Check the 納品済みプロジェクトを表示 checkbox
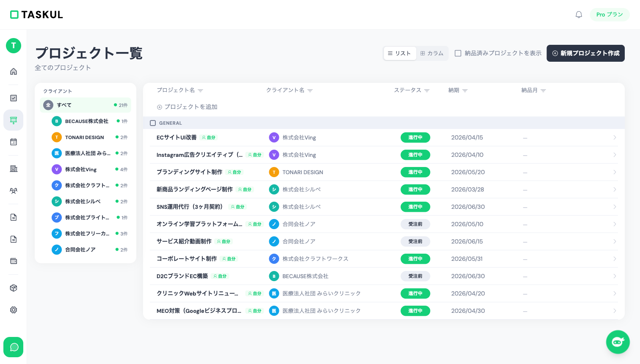 tap(458, 53)
